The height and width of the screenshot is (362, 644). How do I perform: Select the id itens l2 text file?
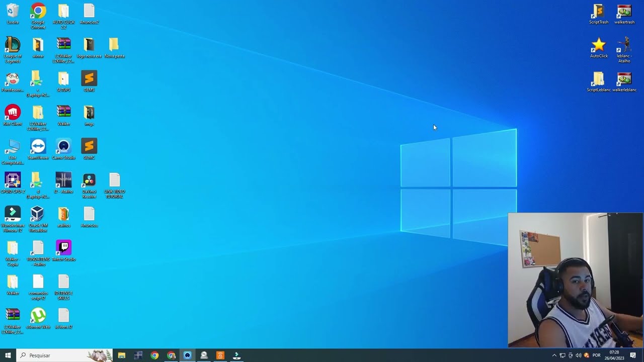tap(63, 318)
